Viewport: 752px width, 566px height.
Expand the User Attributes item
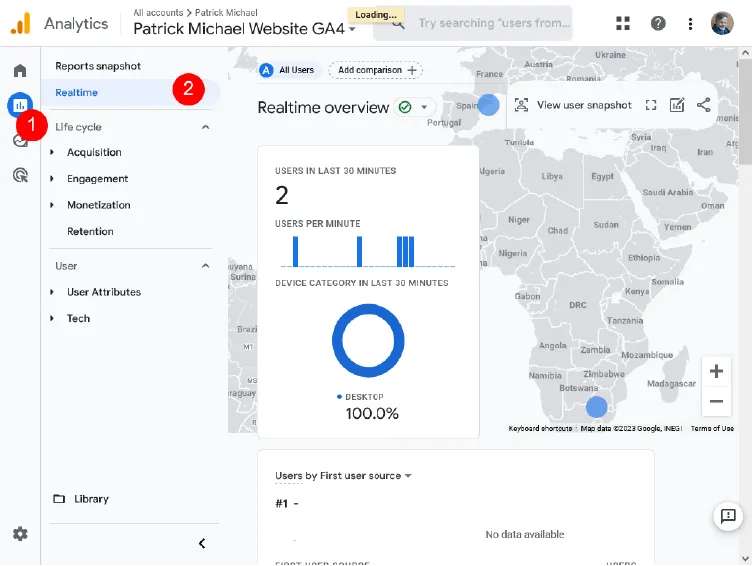coord(52,292)
